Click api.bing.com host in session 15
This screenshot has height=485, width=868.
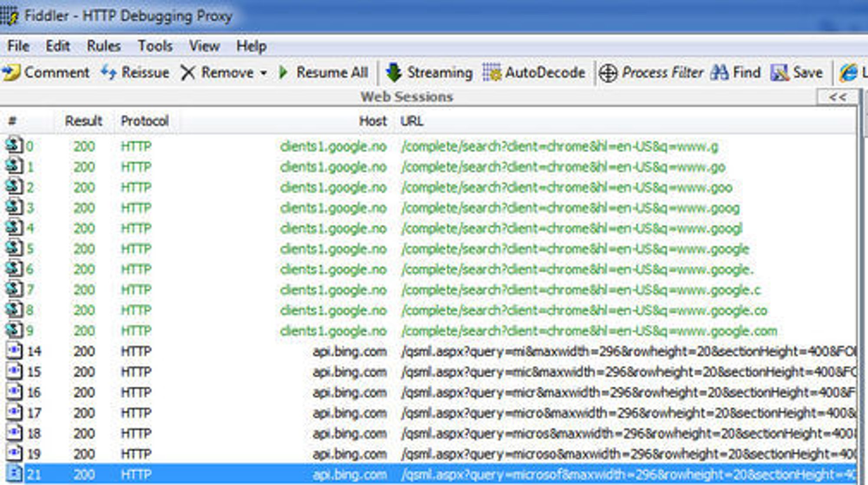349,372
